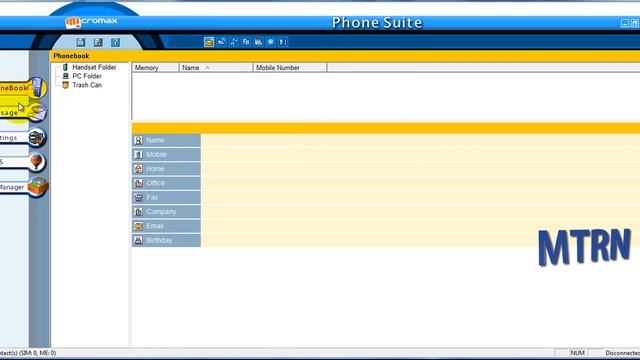Click the Mobile field in contact details

[x=420, y=154]
